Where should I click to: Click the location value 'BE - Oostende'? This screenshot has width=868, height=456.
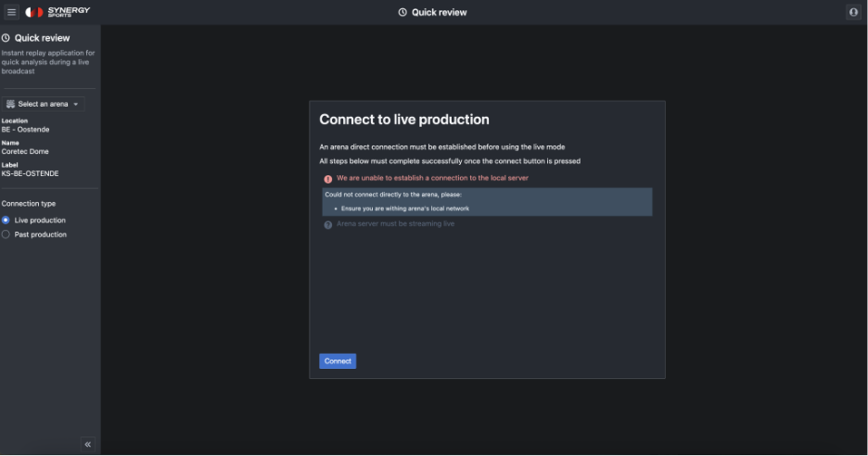click(25, 130)
